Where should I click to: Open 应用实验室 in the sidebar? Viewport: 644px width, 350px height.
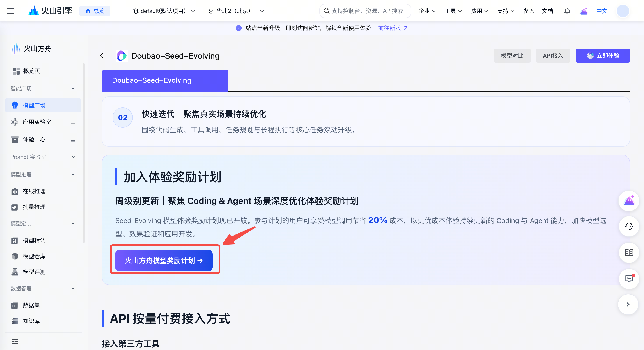[43, 122]
